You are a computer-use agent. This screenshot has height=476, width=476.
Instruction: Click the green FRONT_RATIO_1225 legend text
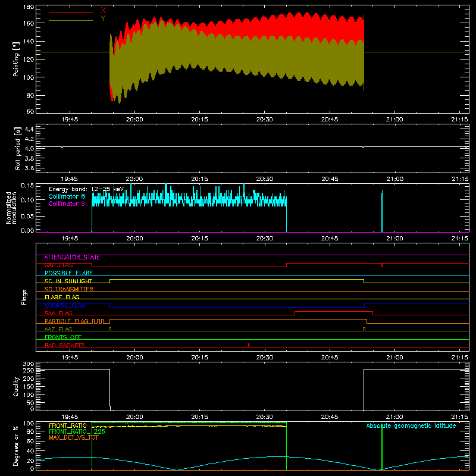click(x=77, y=431)
